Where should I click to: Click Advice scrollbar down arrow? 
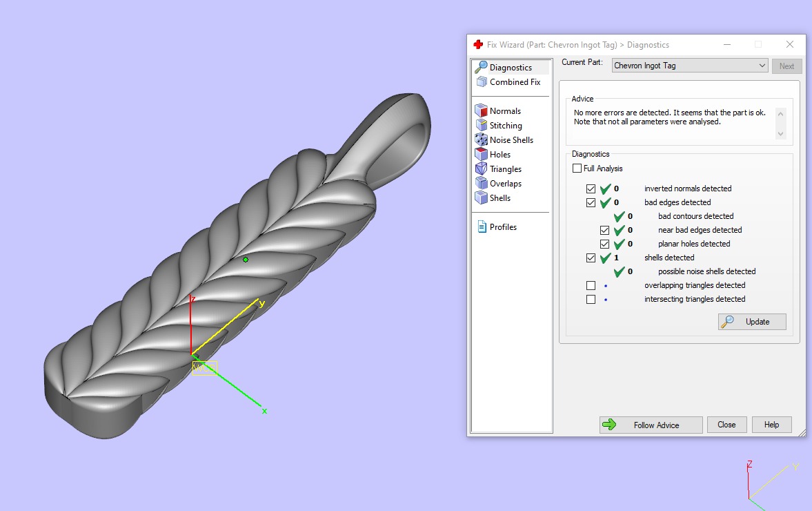[x=780, y=134]
